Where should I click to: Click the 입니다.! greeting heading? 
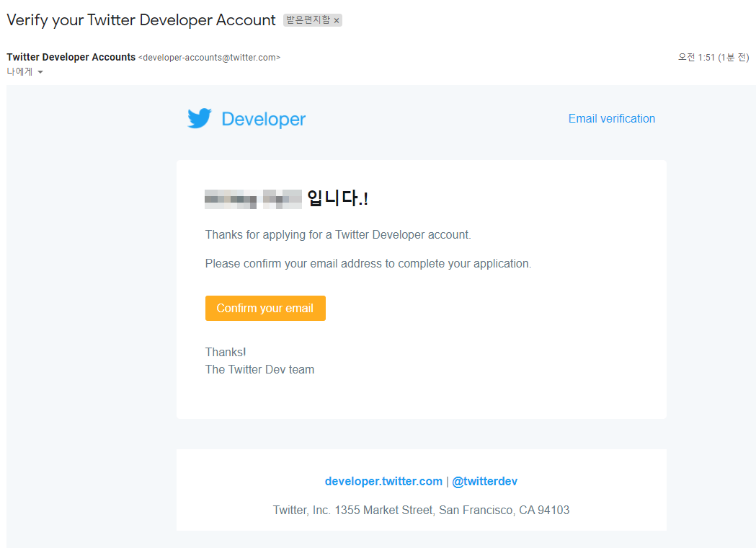(x=337, y=198)
